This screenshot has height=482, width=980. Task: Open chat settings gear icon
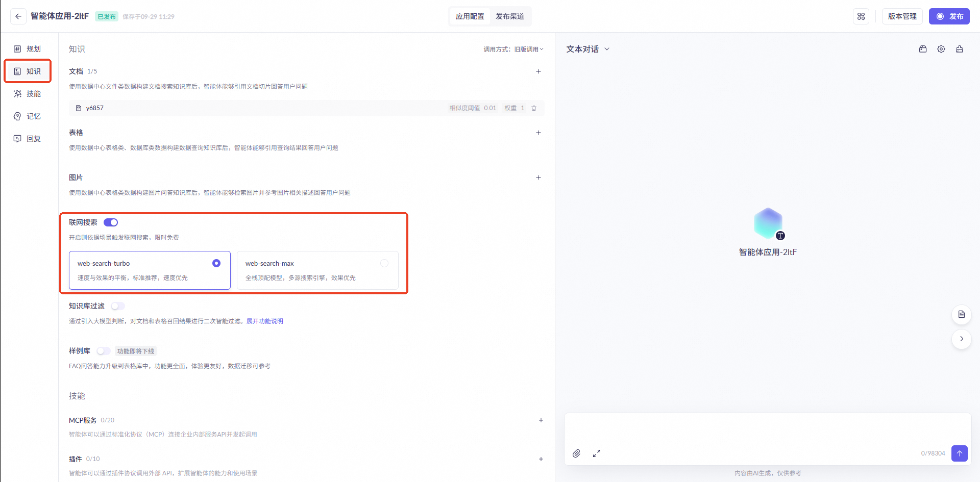pyautogui.click(x=941, y=49)
